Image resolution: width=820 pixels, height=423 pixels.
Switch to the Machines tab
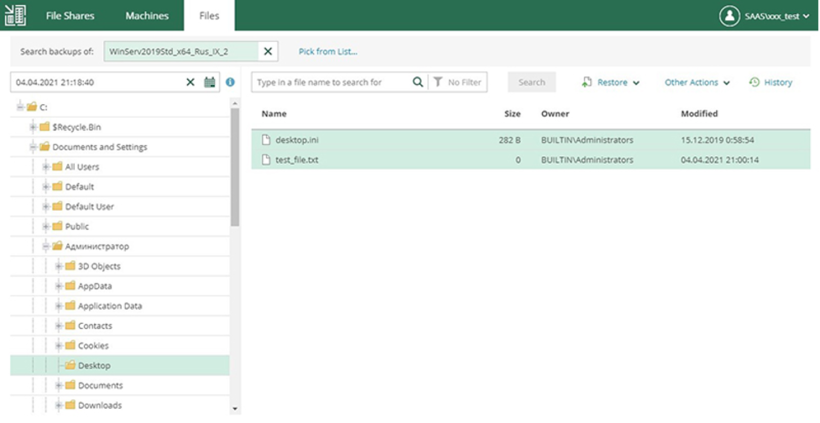pos(147,16)
